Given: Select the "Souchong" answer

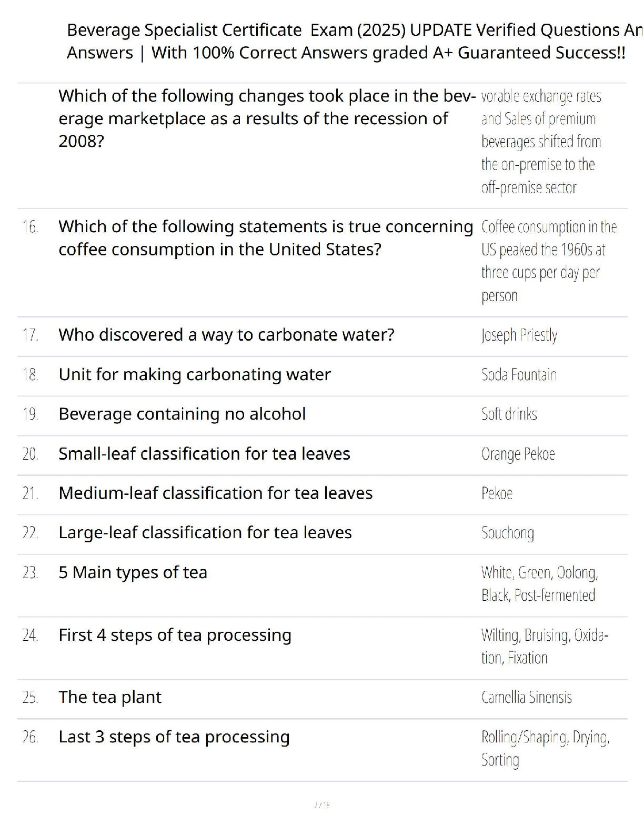Looking at the screenshot, I should point(508,533).
